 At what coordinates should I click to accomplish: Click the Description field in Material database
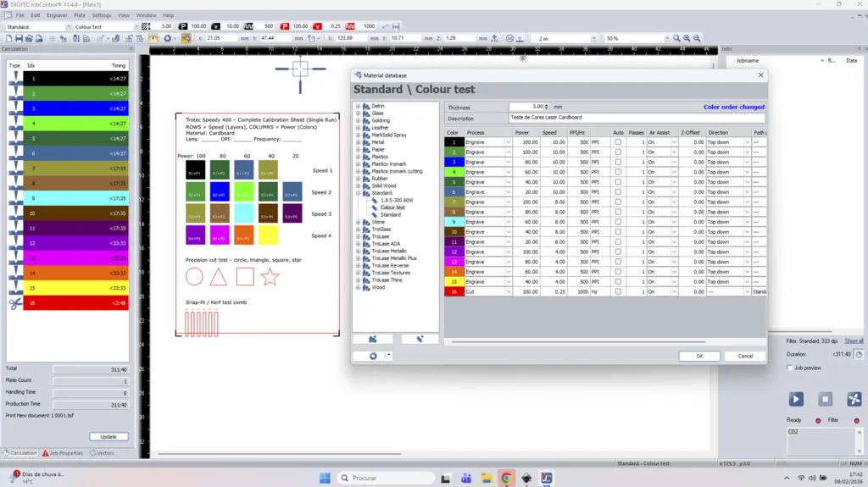point(637,118)
